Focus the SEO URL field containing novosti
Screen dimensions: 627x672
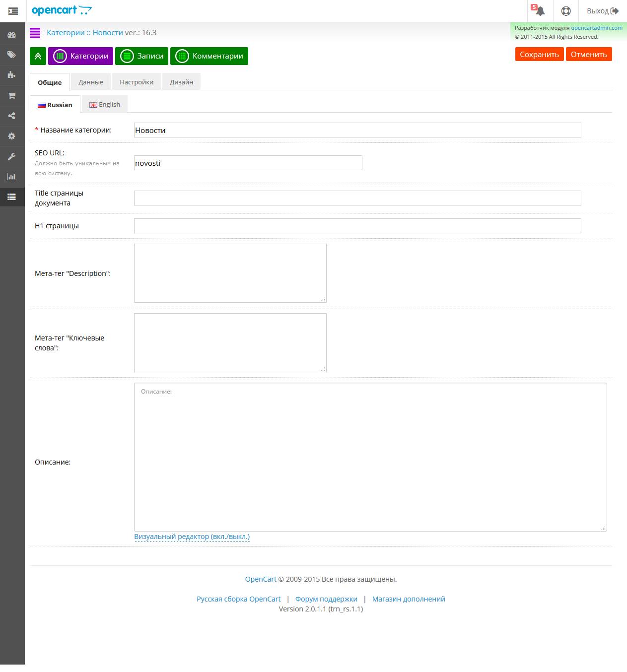pos(248,163)
